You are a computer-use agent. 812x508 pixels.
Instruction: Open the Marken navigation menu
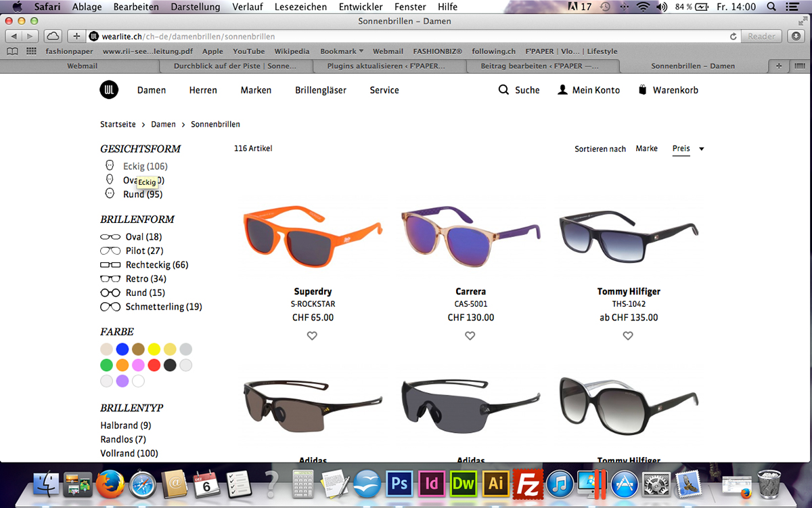coord(256,90)
